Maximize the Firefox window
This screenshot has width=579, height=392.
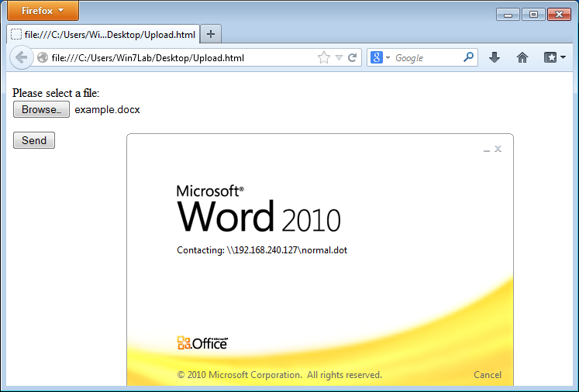533,15
